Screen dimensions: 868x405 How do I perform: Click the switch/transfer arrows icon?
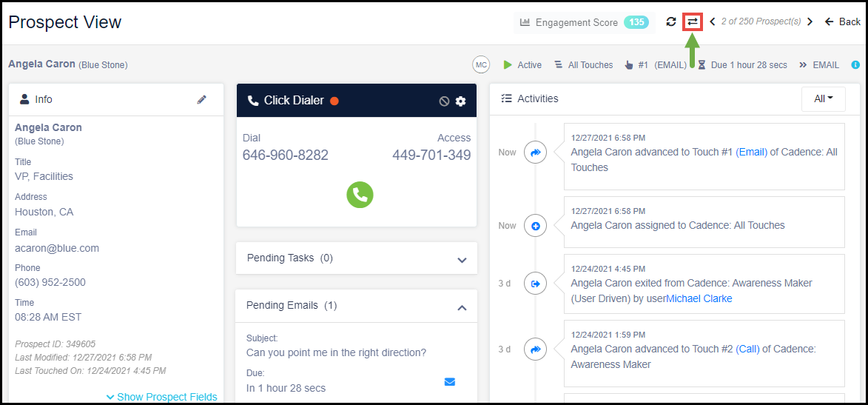(693, 21)
